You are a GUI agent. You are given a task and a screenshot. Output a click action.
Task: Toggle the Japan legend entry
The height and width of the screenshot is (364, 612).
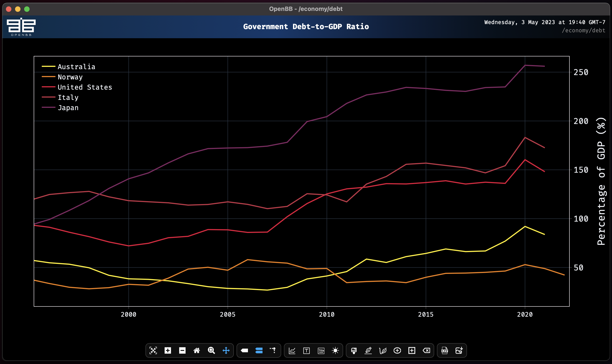60,108
